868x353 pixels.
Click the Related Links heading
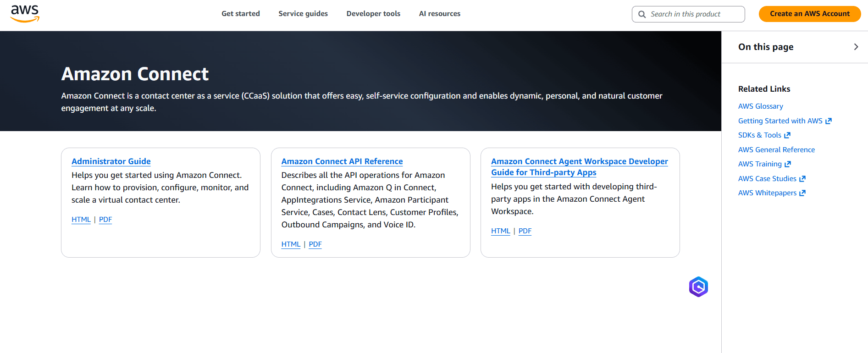click(x=764, y=89)
